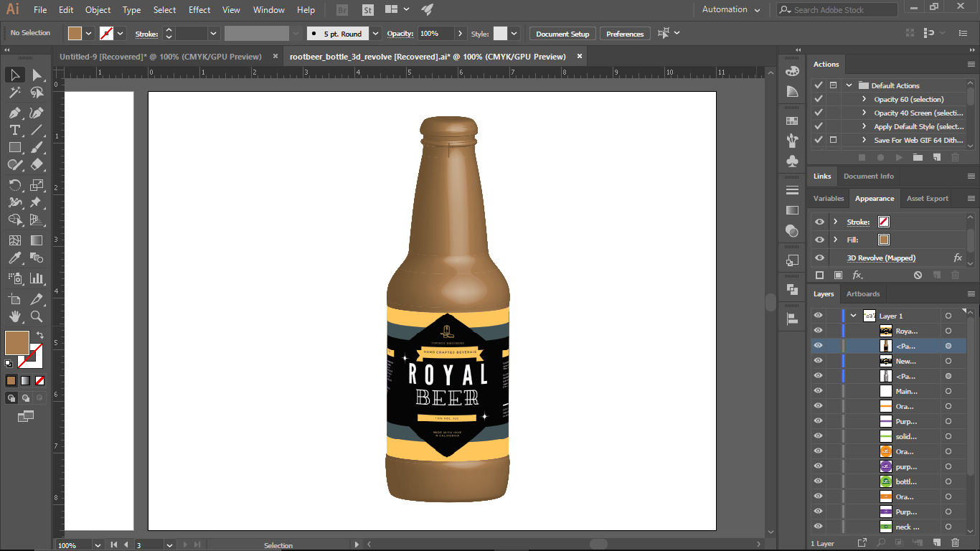
Task: Select the Shape Builder tool
Action: [x=14, y=220]
